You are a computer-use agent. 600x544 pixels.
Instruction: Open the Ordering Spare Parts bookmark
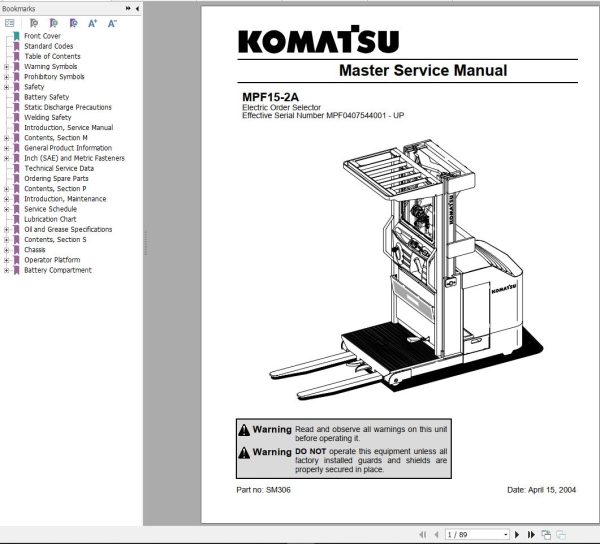56,179
